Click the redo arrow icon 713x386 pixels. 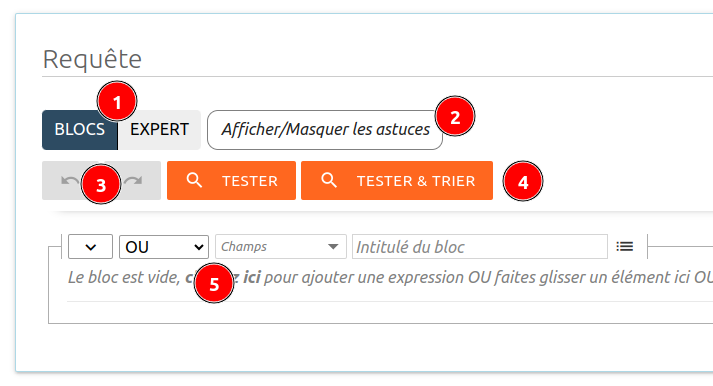tap(134, 181)
